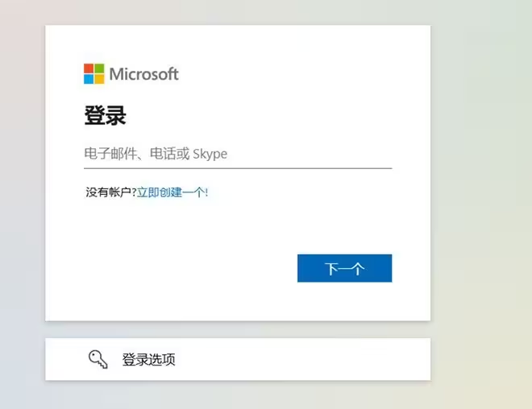Click the red square of Microsoft logo
The height and width of the screenshot is (409, 532).
pos(89,68)
